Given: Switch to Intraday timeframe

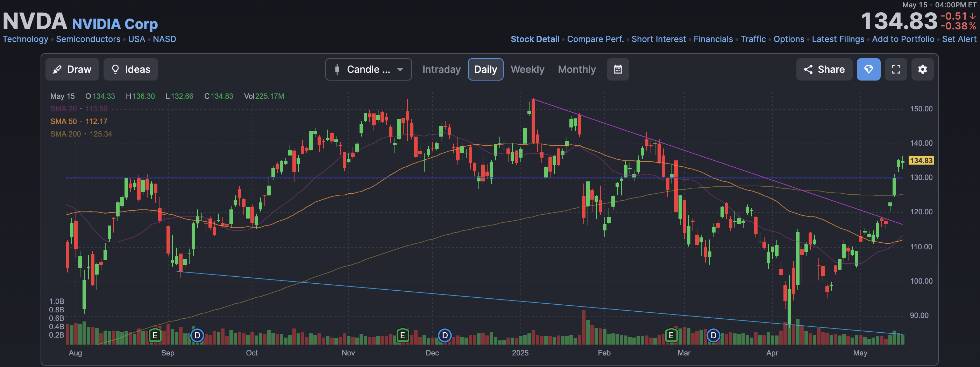Looking at the screenshot, I should [x=441, y=69].
